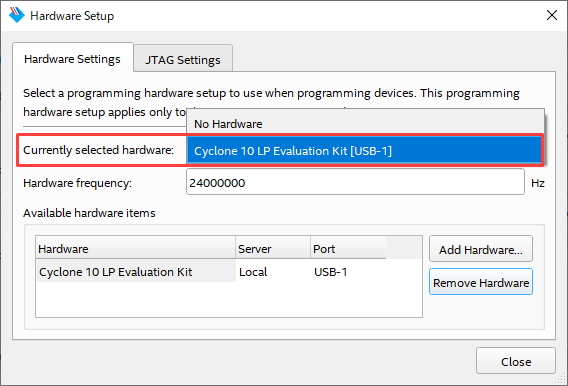Choose No Hardware from the dropdown list
Screen dimensions: 568x386
365,124
